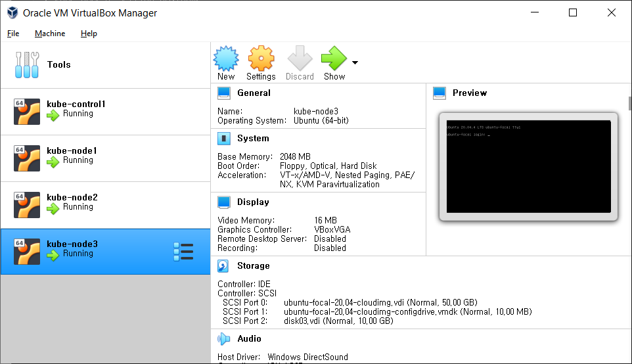Click the kube-node1 VM OS icon
This screenshot has width=632, height=364.
tap(26, 158)
